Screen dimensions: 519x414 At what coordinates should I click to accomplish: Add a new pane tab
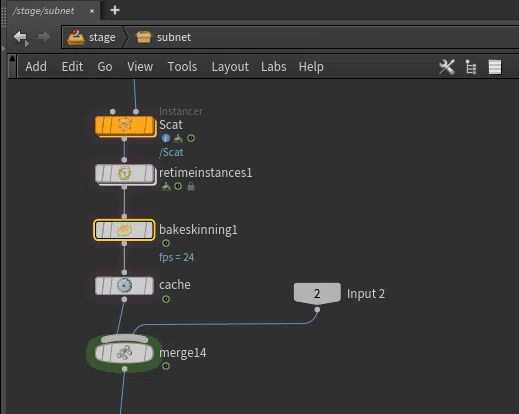[x=115, y=10]
